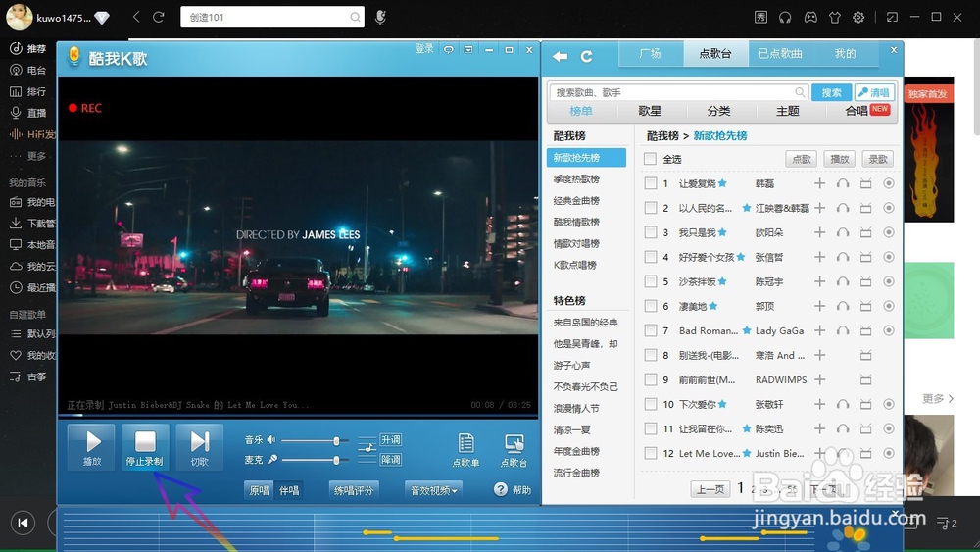Open the Kuwo settings gear icon
The height and width of the screenshot is (552, 980).
click(858, 18)
